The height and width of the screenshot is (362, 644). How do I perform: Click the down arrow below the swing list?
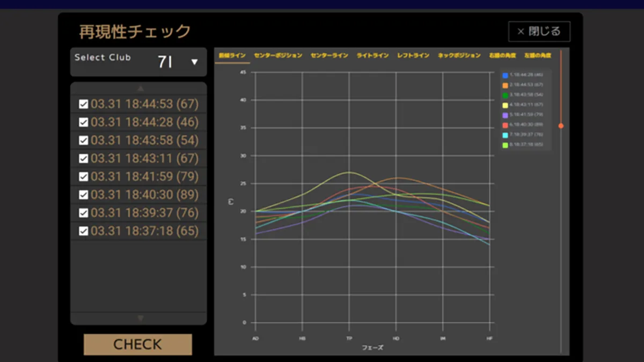[140, 319]
